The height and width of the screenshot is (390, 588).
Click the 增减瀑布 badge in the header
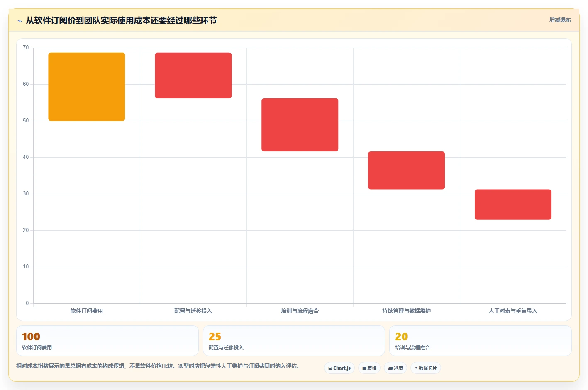coord(560,20)
